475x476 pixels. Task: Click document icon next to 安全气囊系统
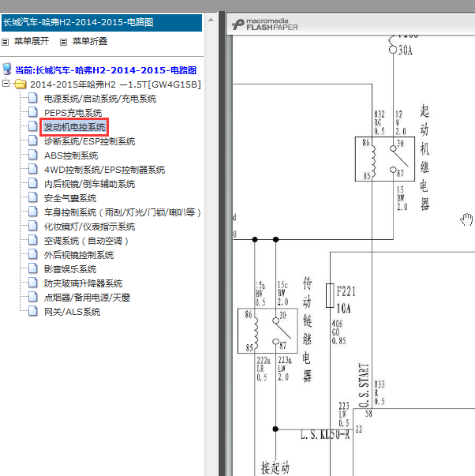click(33, 197)
